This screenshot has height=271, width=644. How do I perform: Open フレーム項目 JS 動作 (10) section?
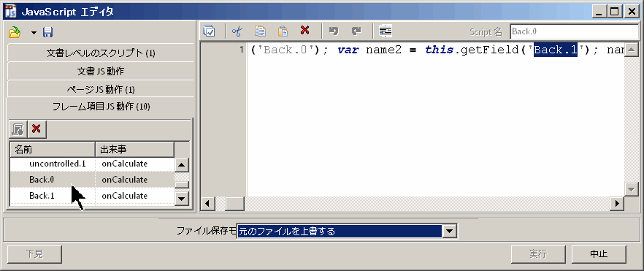coord(101,107)
